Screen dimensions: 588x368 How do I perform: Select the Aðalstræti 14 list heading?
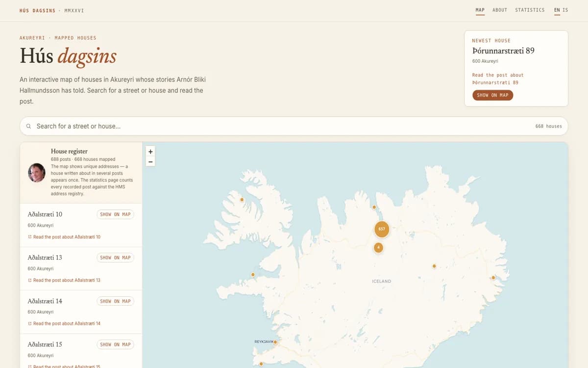[x=45, y=301]
